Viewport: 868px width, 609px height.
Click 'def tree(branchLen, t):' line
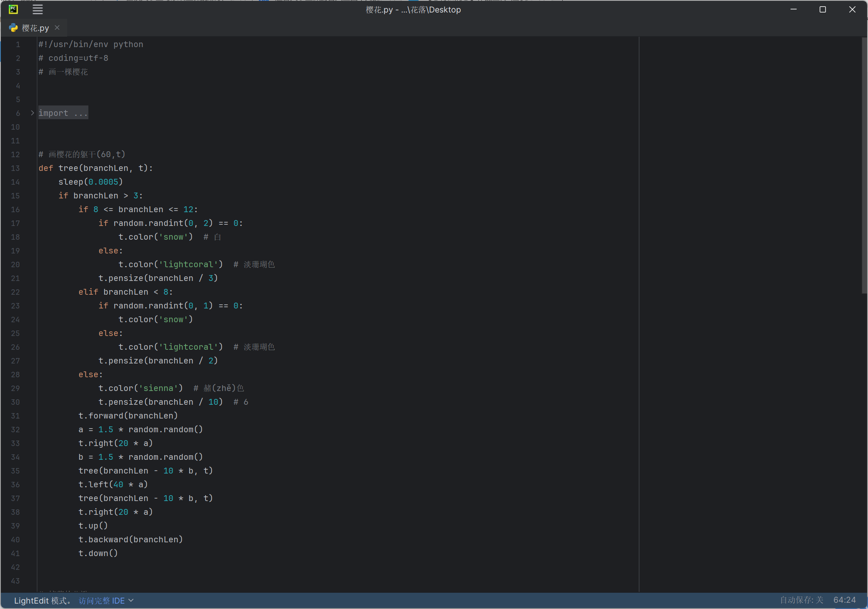tap(95, 168)
